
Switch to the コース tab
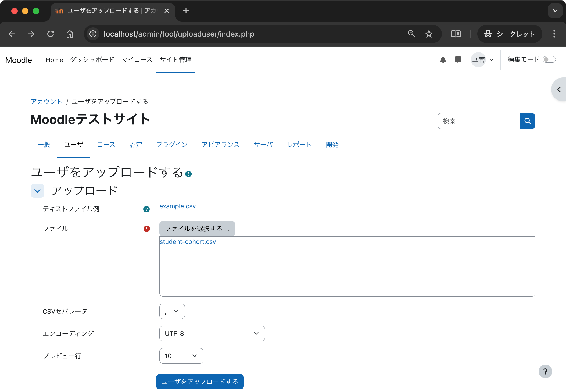coord(106,145)
